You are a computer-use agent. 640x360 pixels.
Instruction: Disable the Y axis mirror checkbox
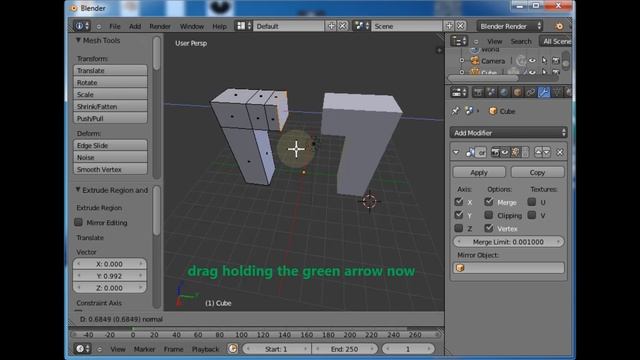[459, 215]
